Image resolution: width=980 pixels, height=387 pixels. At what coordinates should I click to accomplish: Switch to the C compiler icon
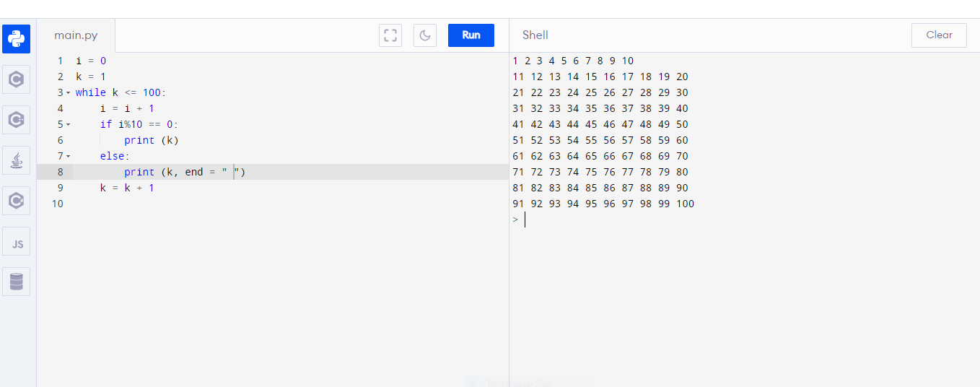[16, 79]
